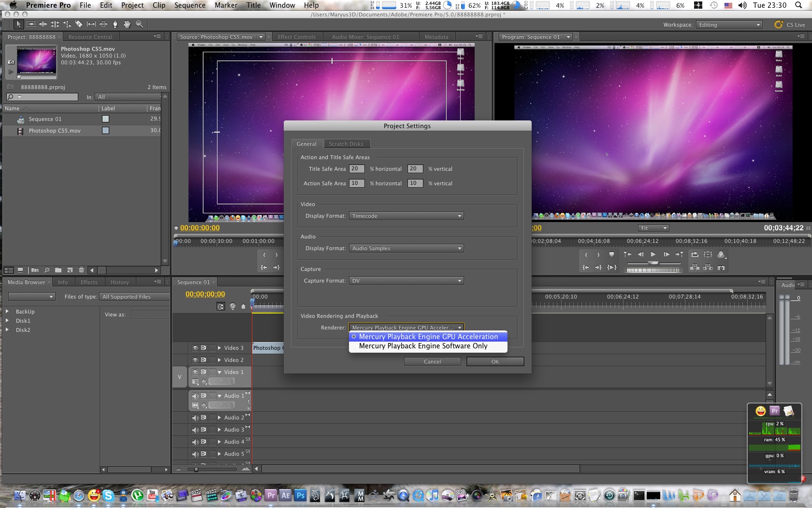Switch to the Scratch Disks tab
812x508 pixels.
346,144
